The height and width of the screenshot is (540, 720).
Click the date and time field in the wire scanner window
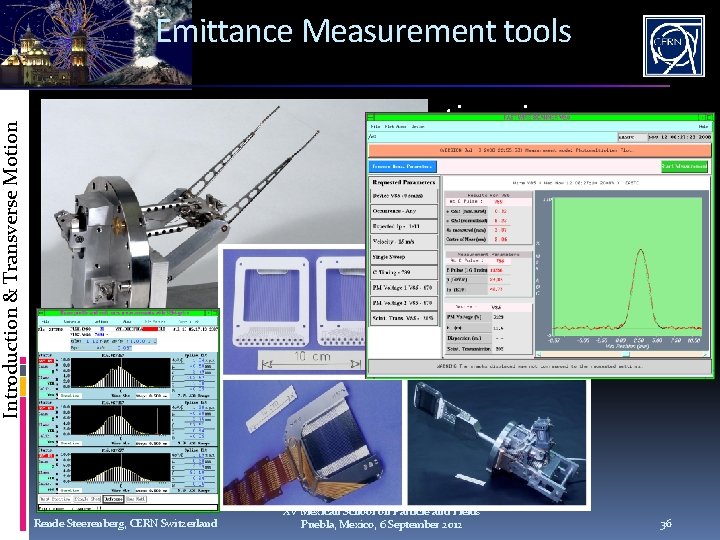(x=680, y=137)
